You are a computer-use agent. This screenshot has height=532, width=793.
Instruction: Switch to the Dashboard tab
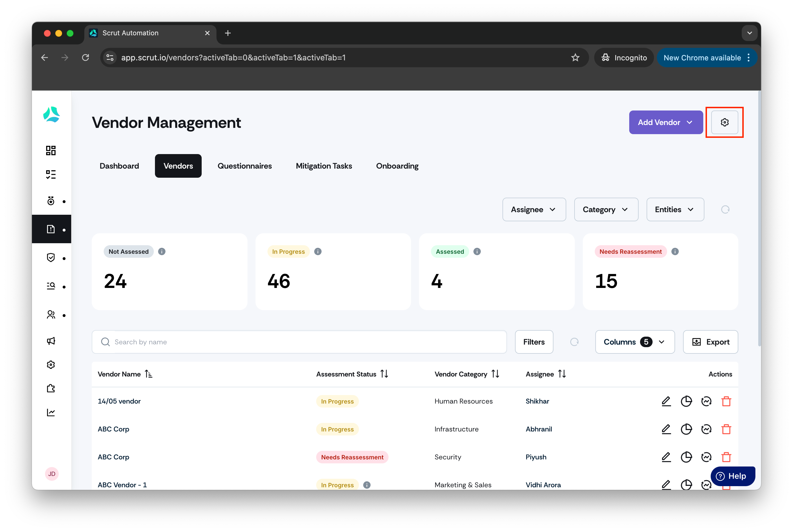(x=119, y=165)
